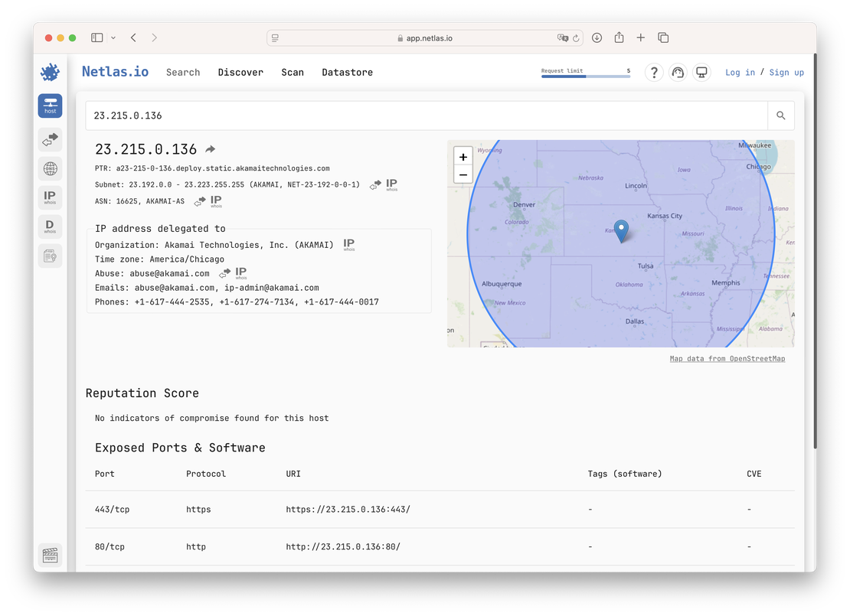
Task: Zoom in on the map with plus button
Action: click(x=463, y=156)
